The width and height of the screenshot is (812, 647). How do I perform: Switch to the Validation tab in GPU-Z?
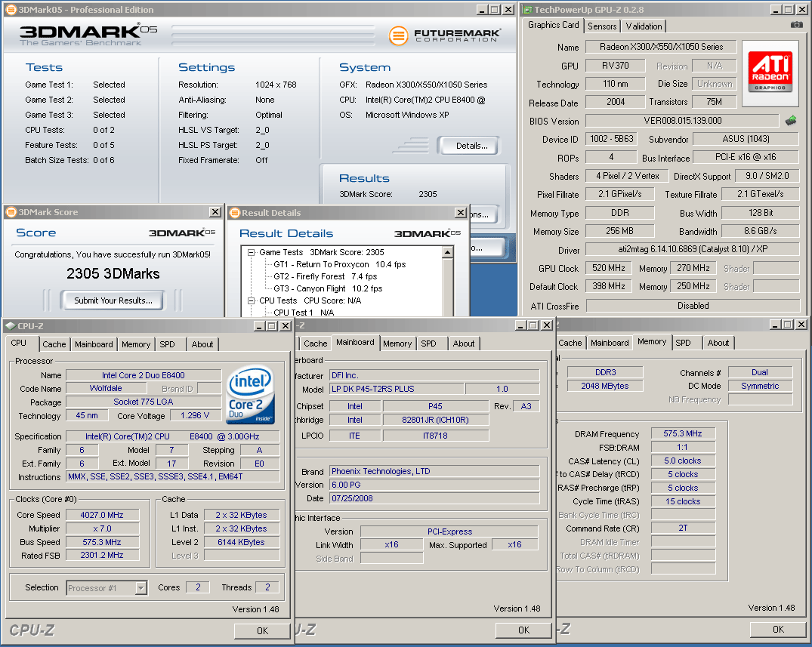644,26
